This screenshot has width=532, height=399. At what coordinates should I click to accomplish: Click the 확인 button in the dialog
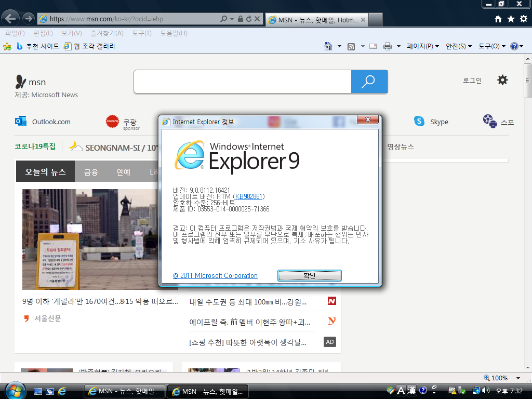pyautogui.click(x=310, y=275)
